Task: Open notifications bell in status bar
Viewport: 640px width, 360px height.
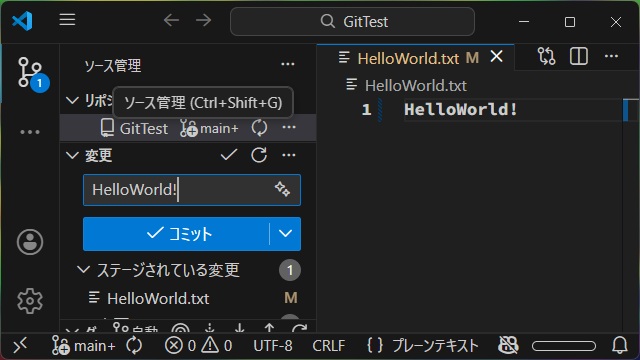Action: point(619,346)
